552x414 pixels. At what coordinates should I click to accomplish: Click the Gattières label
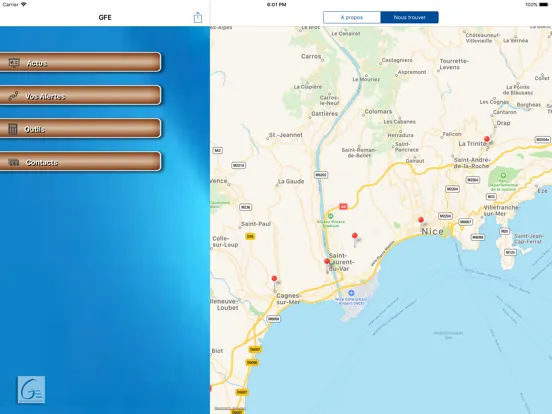[x=325, y=114]
